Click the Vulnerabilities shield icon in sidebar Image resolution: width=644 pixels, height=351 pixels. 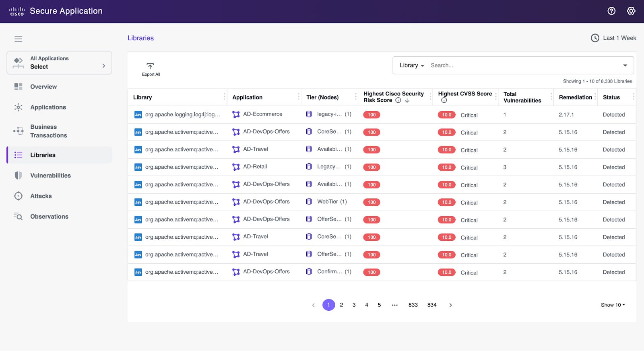click(x=18, y=175)
